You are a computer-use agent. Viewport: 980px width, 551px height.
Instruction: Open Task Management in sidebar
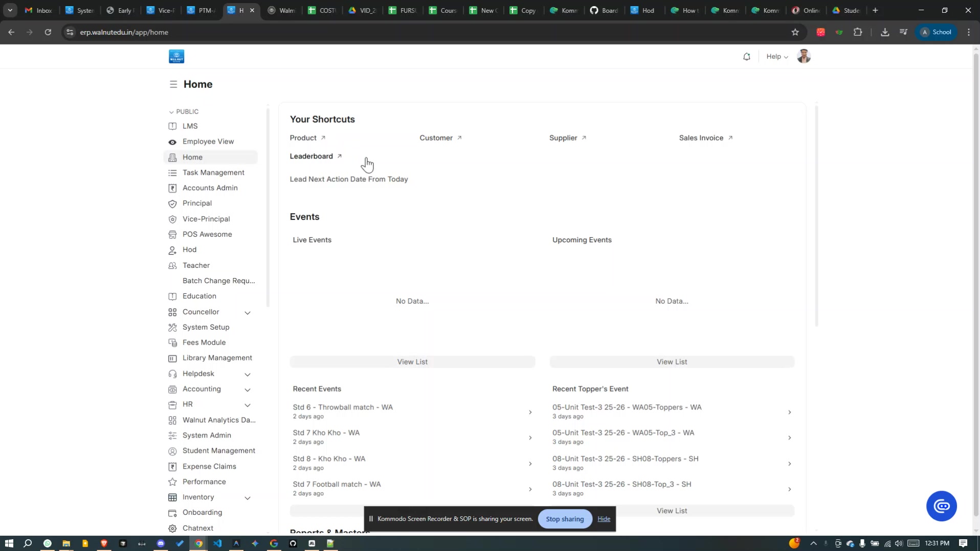(213, 173)
